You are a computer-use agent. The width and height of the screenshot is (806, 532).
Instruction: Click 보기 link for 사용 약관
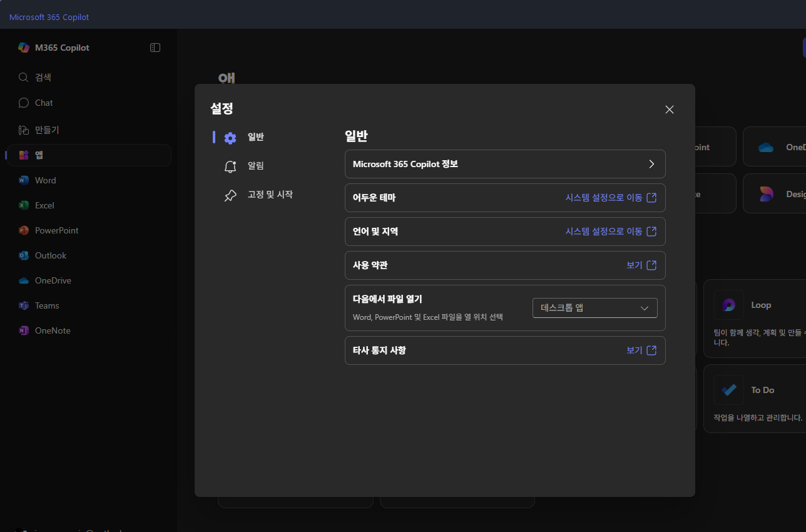[635, 265]
